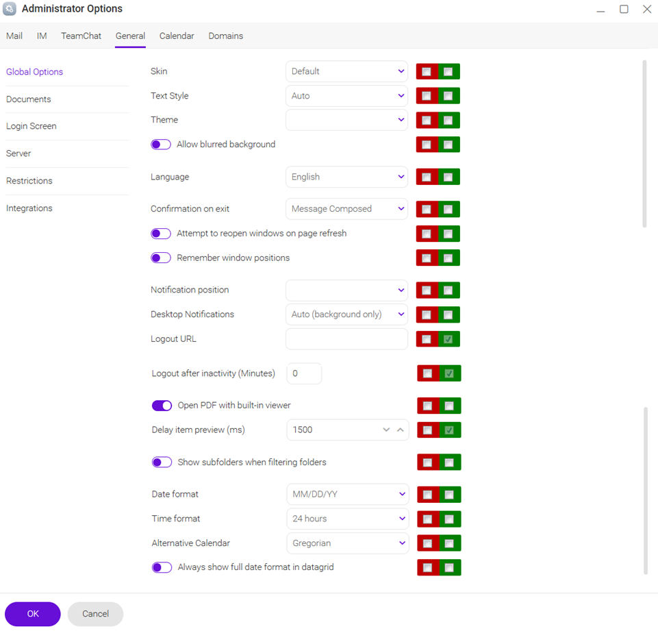Image resolution: width=658 pixels, height=644 pixels.
Task: Switch to the TeamChat tab
Action: pyautogui.click(x=81, y=36)
